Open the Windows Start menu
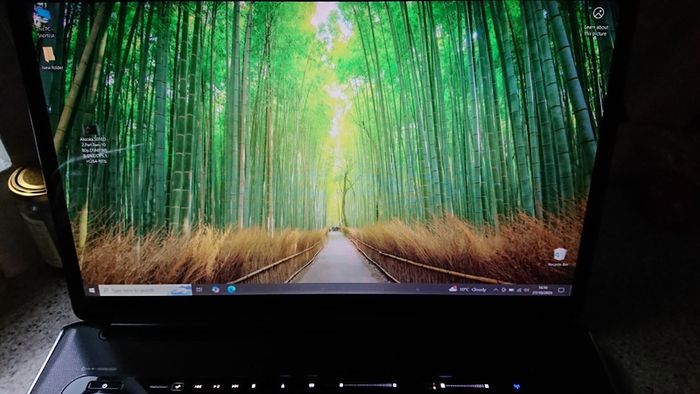700x394 pixels. point(92,290)
